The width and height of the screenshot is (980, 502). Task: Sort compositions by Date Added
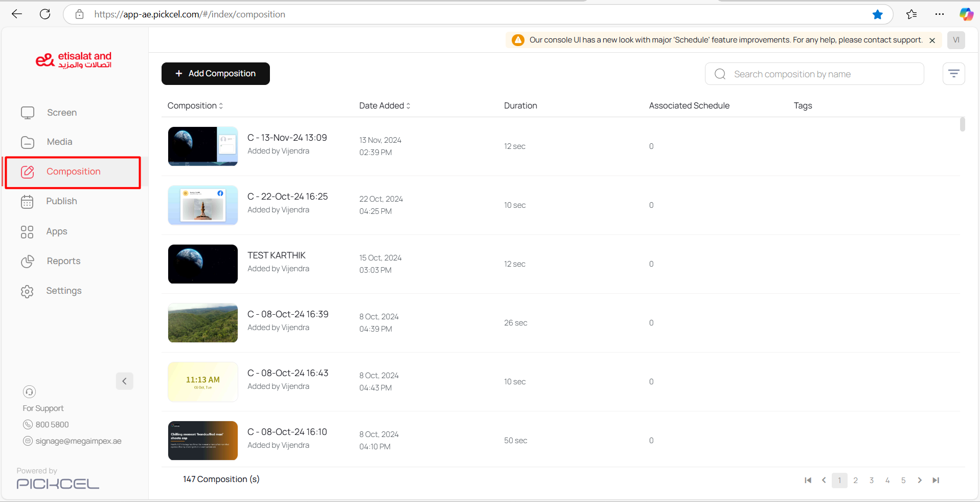click(x=384, y=106)
